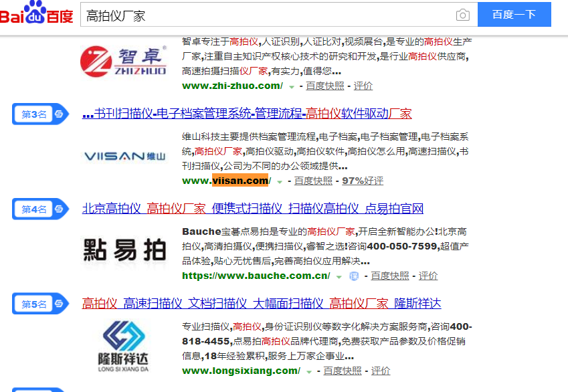Open camera image search in search box
The width and height of the screenshot is (568, 392).
coord(462,15)
